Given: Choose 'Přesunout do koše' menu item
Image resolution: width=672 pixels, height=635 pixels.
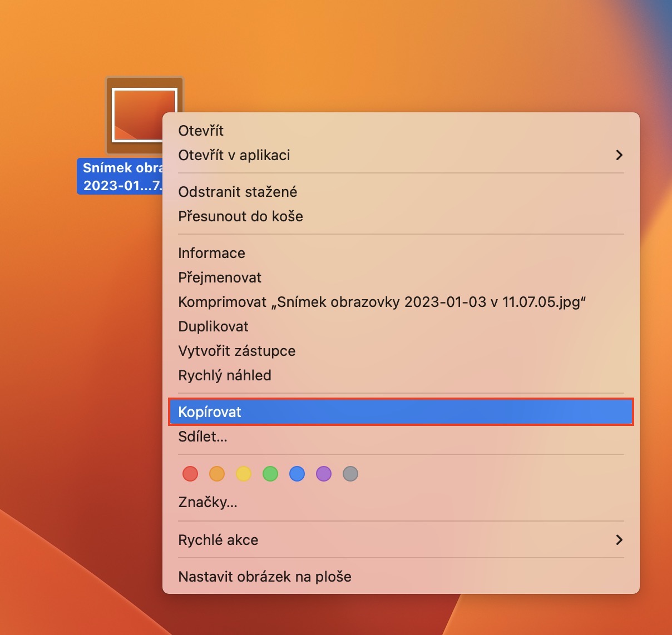Looking at the screenshot, I should [401, 216].
